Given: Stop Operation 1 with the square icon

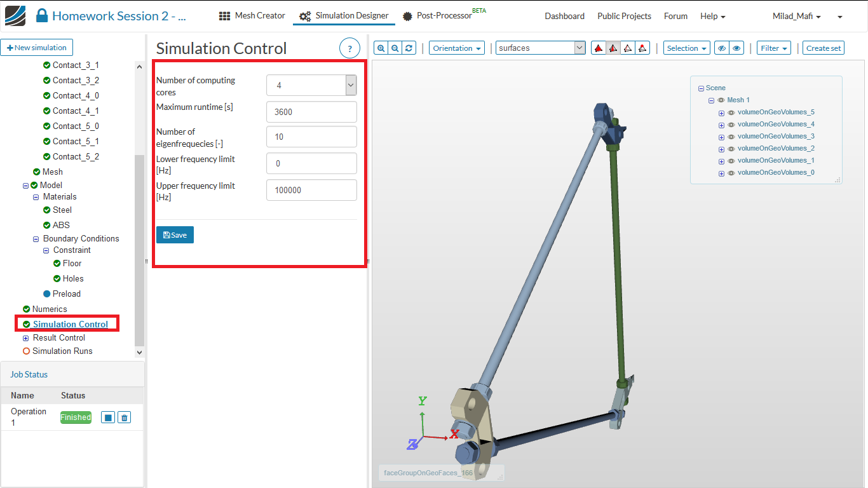Looking at the screenshot, I should pos(108,417).
